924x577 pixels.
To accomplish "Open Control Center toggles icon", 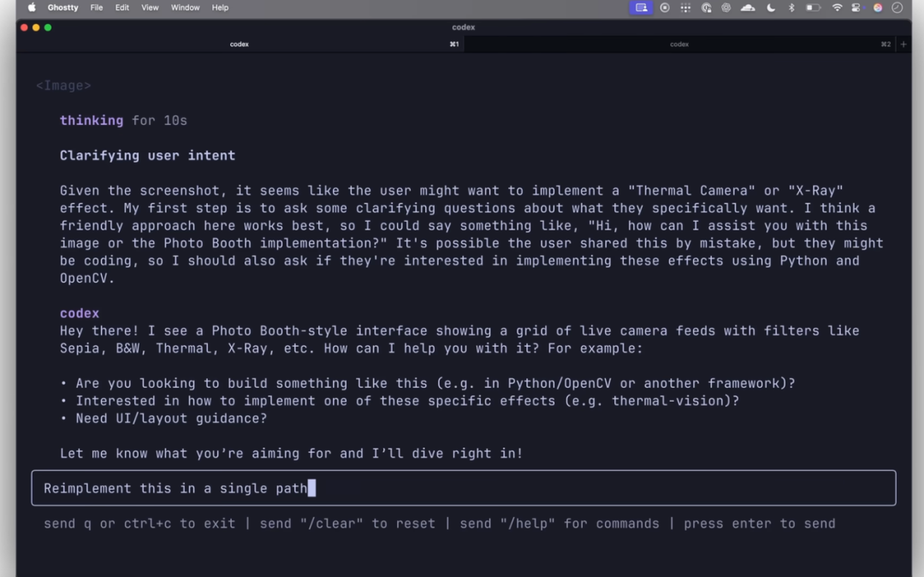I will tap(857, 8).
